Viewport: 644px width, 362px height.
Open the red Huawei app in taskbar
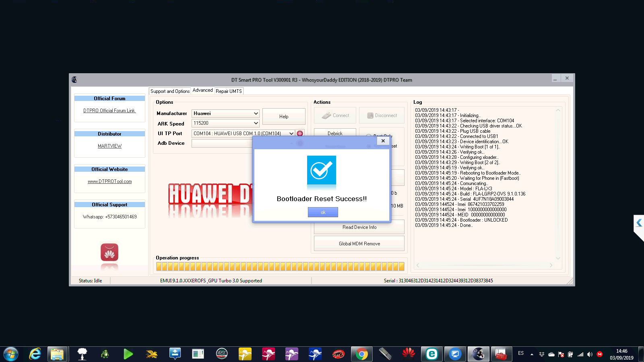(409, 354)
